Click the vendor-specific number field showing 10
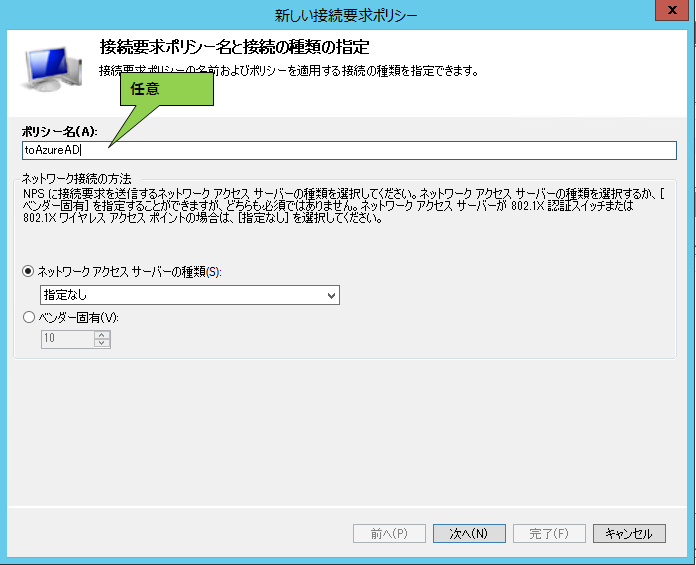 click(67, 339)
